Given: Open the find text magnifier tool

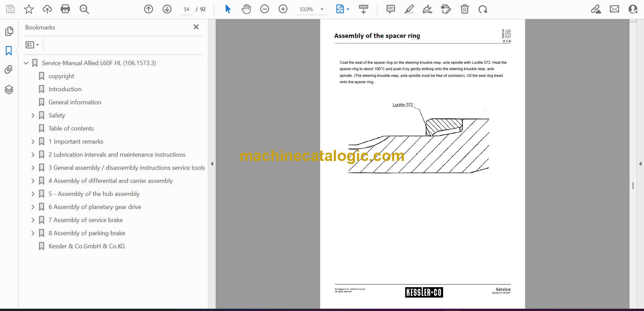Looking at the screenshot, I should [x=84, y=9].
